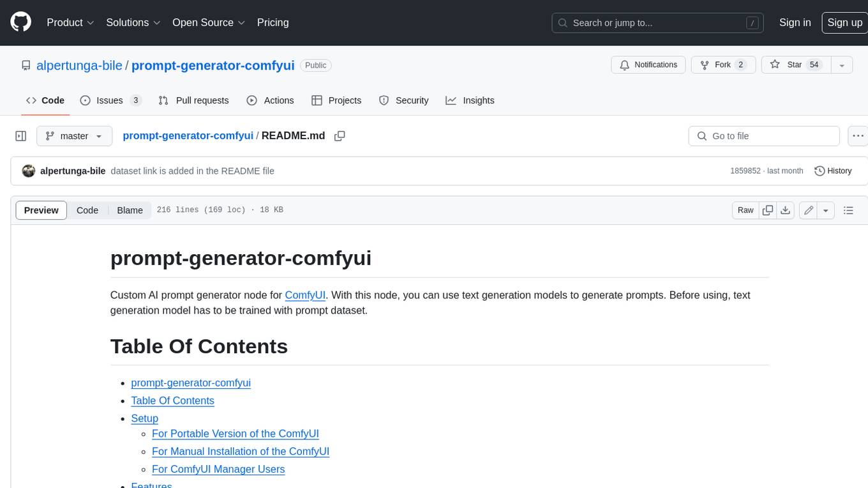Open the GitHub homepage logo
Image resolution: width=868 pixels, height=488 pixels.
click(x=20, y=22)
